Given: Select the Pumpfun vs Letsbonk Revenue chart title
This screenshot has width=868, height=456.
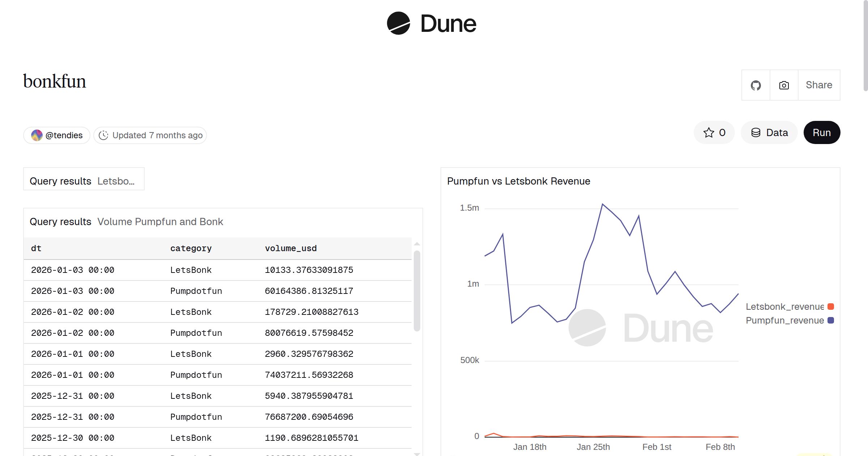Looking at the screenshot, I should coord(518,181).
